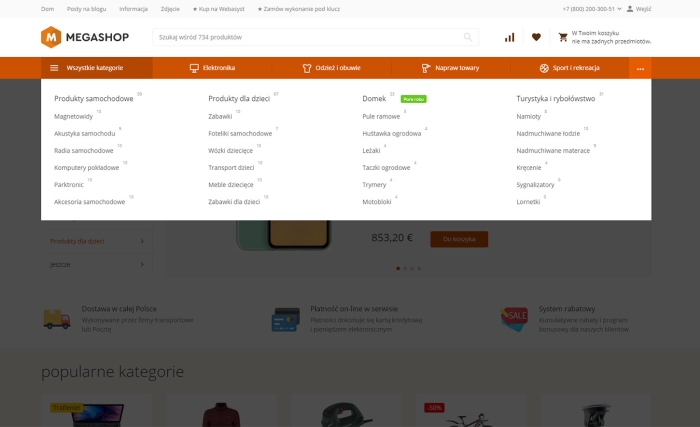The height and width of the screenshot is (427, 700).
Task: Open the product comparison chart icon
Action: (x=509, y=38)
